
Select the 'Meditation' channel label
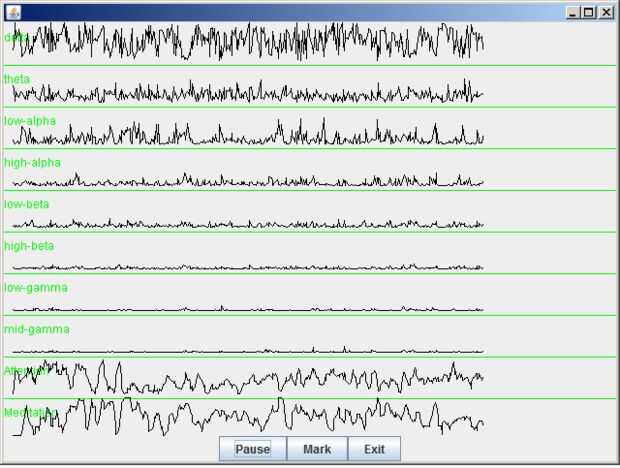point(30,412)
